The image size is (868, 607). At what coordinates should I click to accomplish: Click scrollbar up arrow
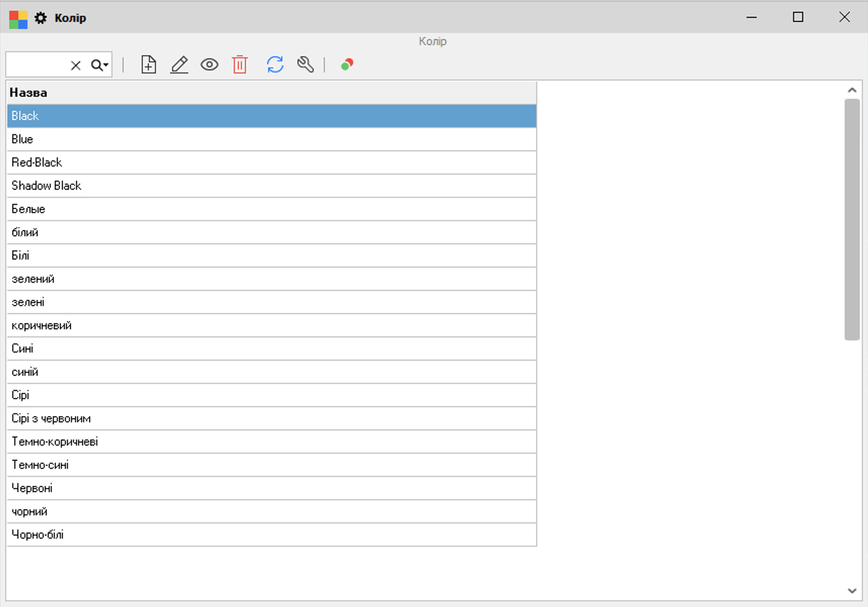[x=852, y=90]
